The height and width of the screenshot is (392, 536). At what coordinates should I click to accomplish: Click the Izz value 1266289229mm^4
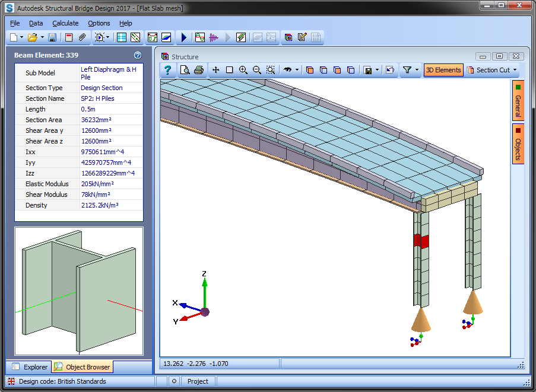click(108, 173)
